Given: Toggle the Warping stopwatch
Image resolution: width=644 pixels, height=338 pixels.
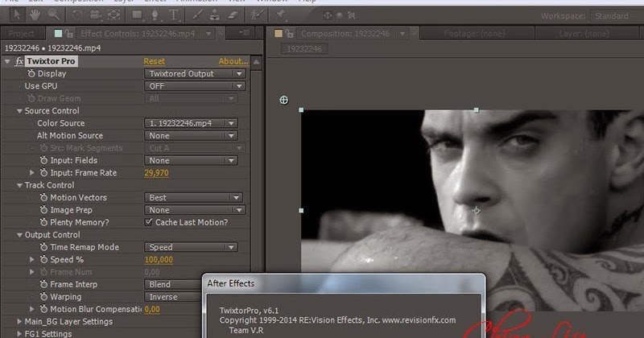Looking at the screenshot, I should (44, 296).
